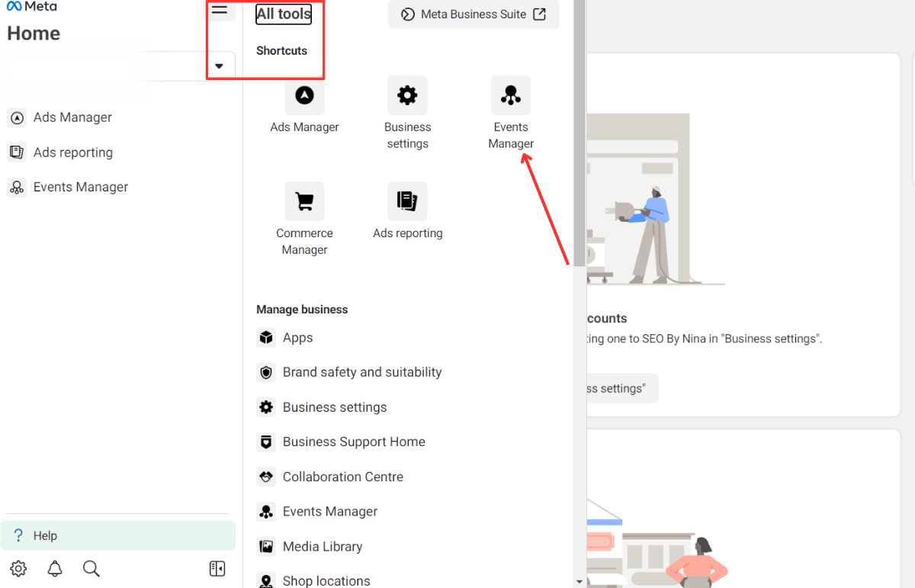The height and width of the screenshot is (588, 915).
Task: Select Ads reporting in the left sidebar
Action: pyautogui.click(x=71, y=152)
